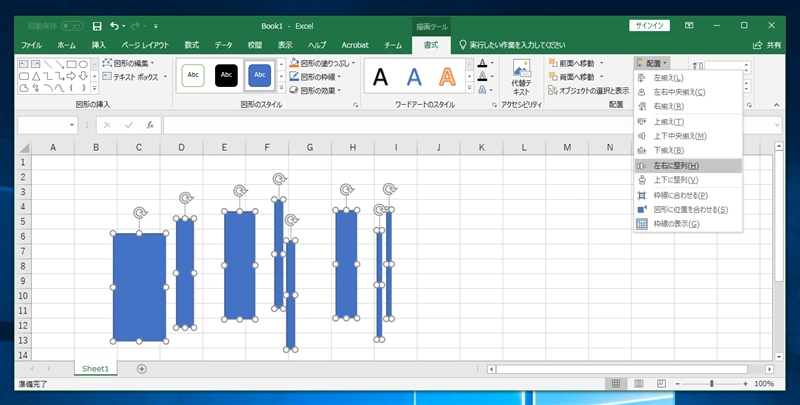Add a new sheet with plus icon
The image size is (800, 405).
click(x=142, y=369)
